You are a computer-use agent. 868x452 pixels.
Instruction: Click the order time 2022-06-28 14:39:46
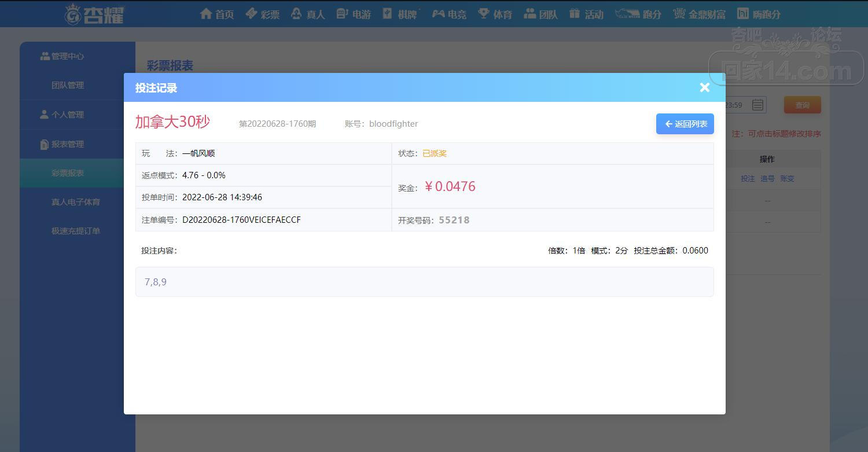click(x=222, y=197)
